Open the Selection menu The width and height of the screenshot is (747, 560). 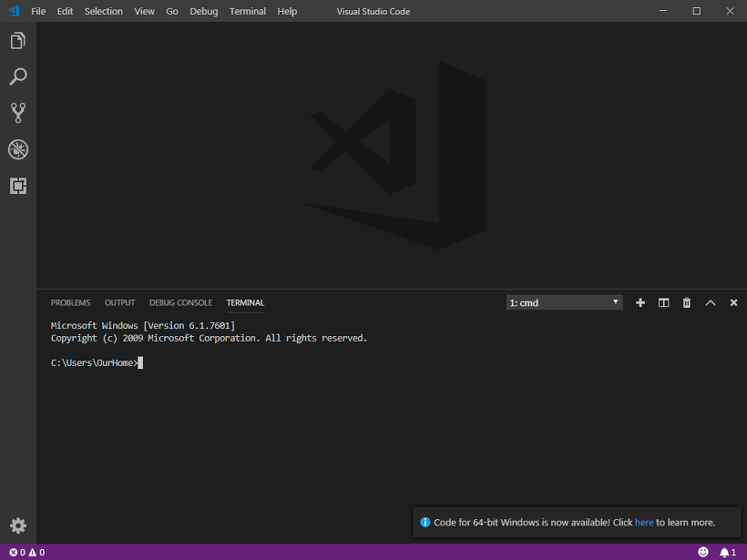103,11
